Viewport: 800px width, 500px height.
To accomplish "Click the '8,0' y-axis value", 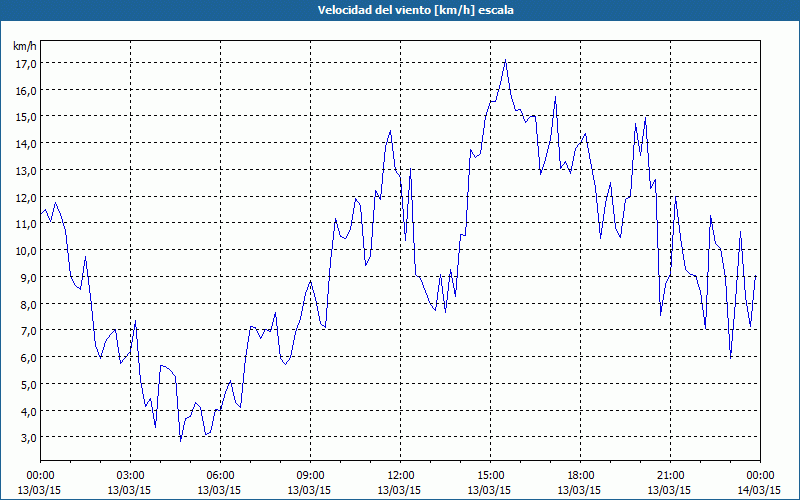I will (x=28, y=305).
